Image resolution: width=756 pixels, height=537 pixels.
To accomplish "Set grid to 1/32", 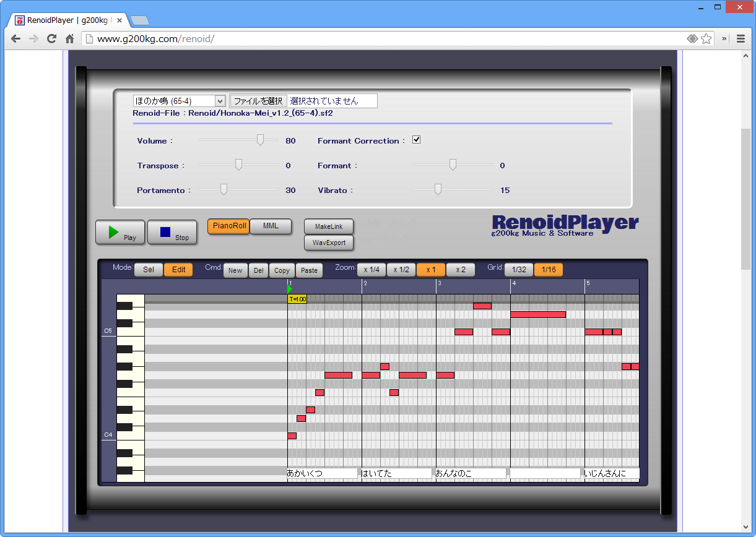I will pyautogui.click(x=519, y=270).
